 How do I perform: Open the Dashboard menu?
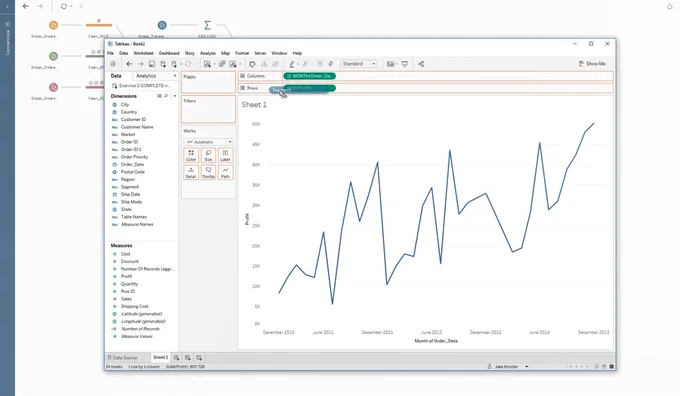[x=169, y=53]
